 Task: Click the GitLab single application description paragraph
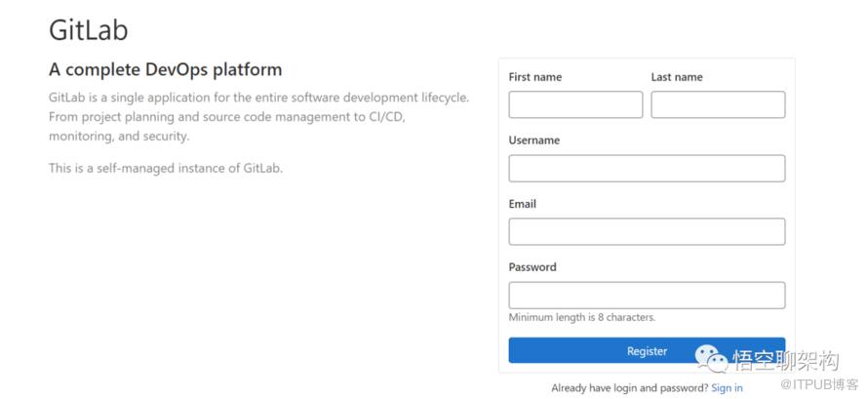[259, 117]
